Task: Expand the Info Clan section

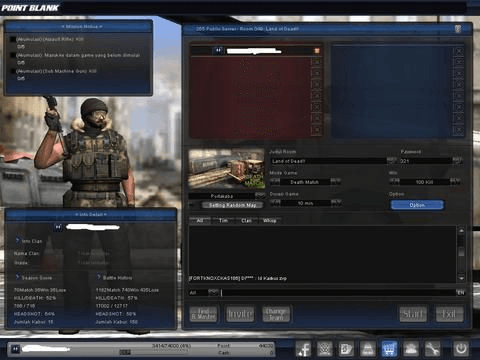Action: [18, 240]
